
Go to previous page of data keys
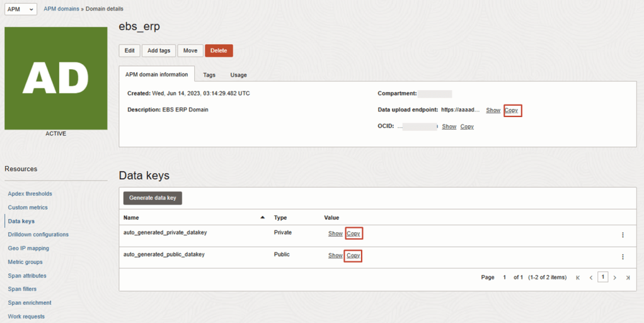(x=590, y=278)
